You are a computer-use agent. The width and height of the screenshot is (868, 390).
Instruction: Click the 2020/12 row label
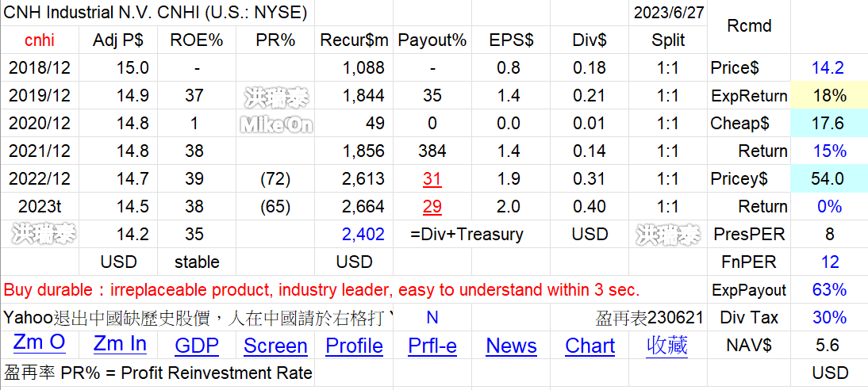point(40,123)
